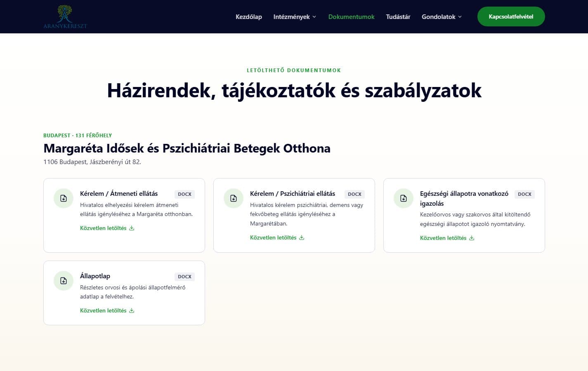
Task: Click the document icon on Kérelem / Átmeneti ellátás card
Action: pos(64,198)
